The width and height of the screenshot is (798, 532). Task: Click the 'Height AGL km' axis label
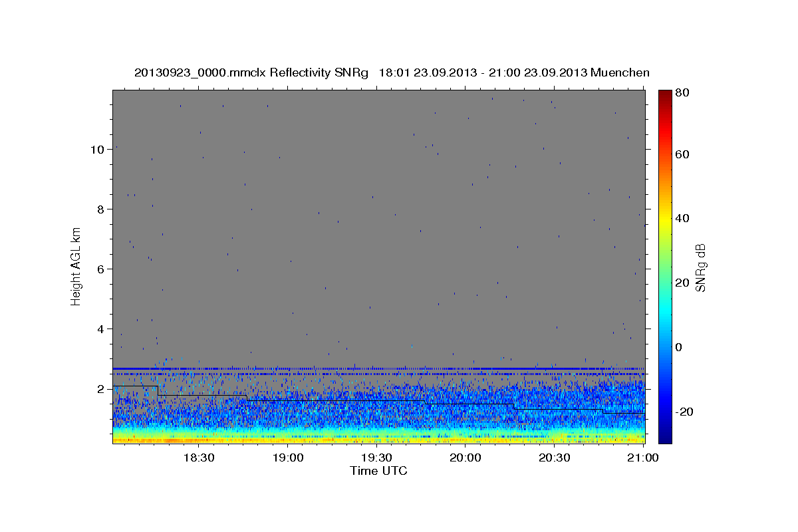point(76,266)
